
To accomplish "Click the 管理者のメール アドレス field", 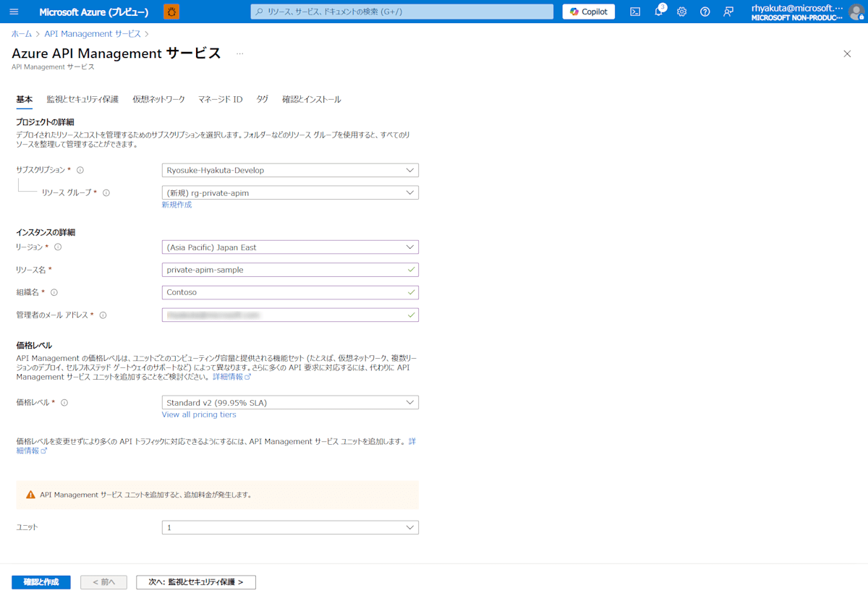I will click(x=290, y=315).
